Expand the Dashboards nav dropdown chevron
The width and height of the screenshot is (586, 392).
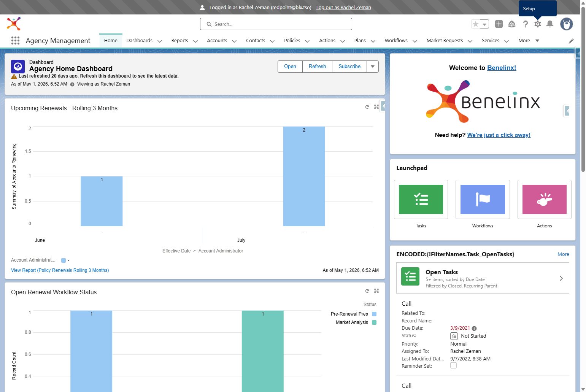pos(160,41)
